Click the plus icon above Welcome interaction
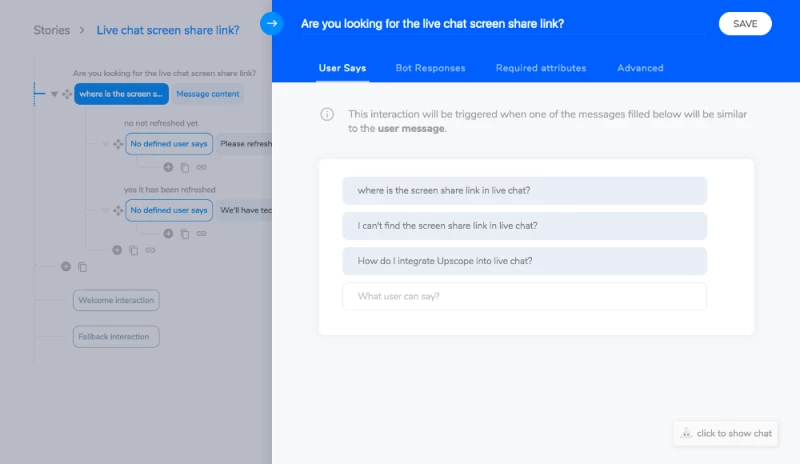 (x=66, y=267)
